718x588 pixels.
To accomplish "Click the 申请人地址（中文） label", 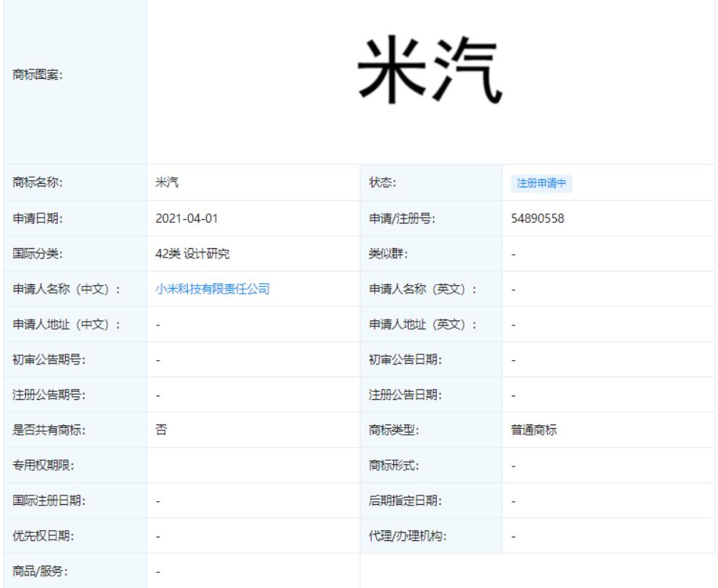I will pyautogui.click(x=67, y=324).
